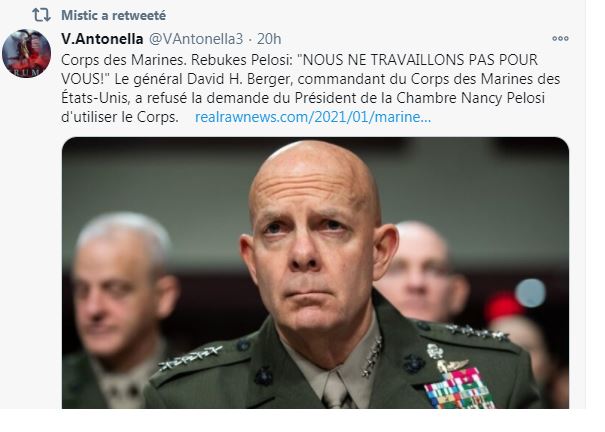Screen dimensions: 605x432
Task: Click the @VAntonella3 handle
Action: (x=196, y=39)
